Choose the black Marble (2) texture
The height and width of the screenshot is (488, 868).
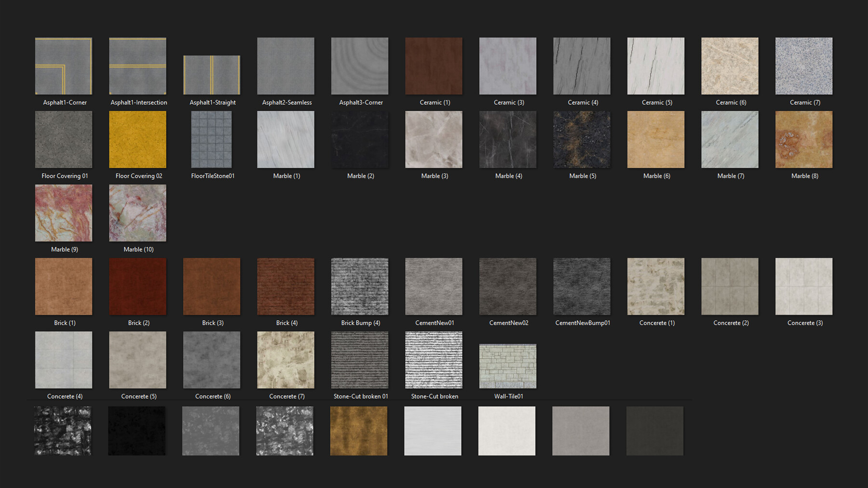coord(360,140)
